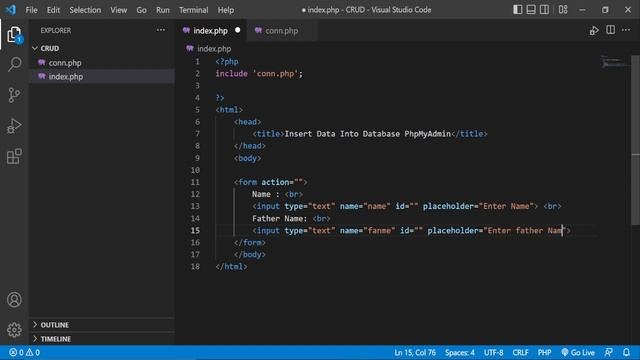Open the Help menu
640x360 pixels.
click(226, 10)
